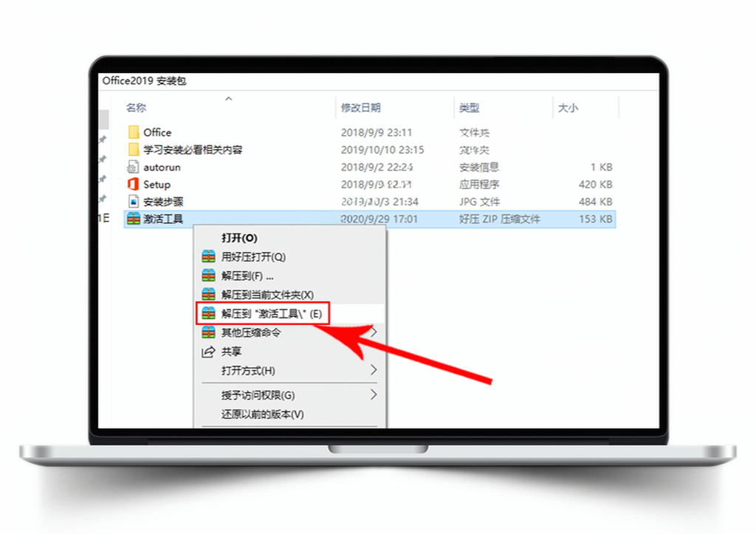Click the Office folder icon

(134, 132)
